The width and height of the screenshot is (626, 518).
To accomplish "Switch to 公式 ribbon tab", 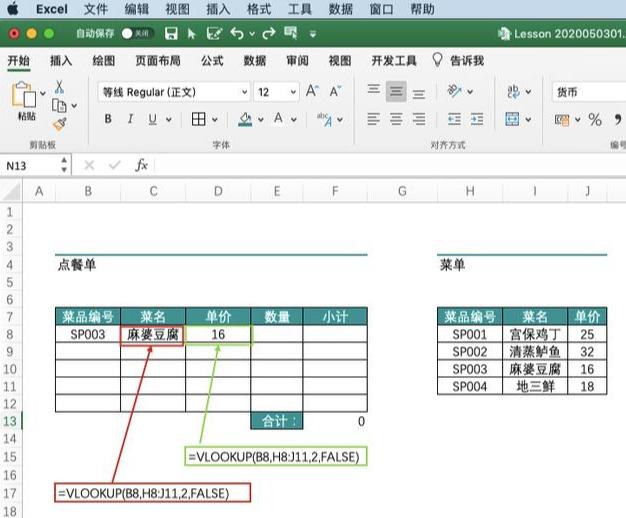I will [x=212, y=61].
